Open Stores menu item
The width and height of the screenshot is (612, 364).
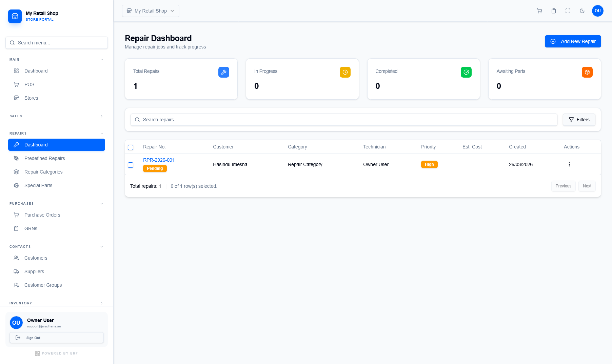(x=57, y=98)
